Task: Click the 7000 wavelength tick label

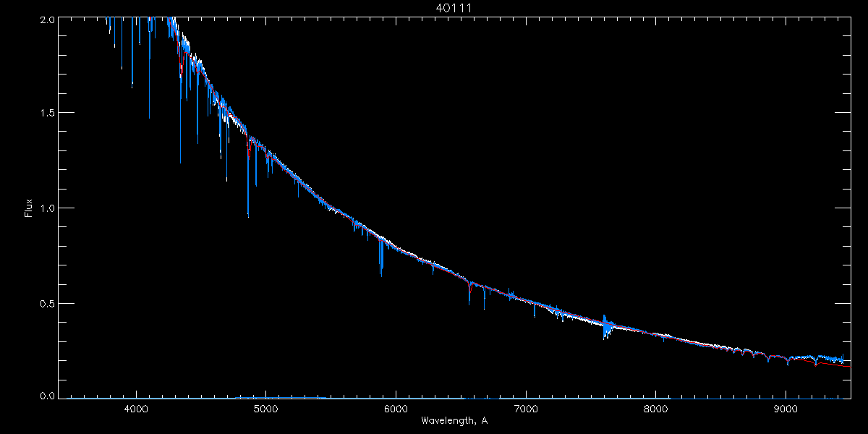Action: pyautogui.click(x=526, y=409)
